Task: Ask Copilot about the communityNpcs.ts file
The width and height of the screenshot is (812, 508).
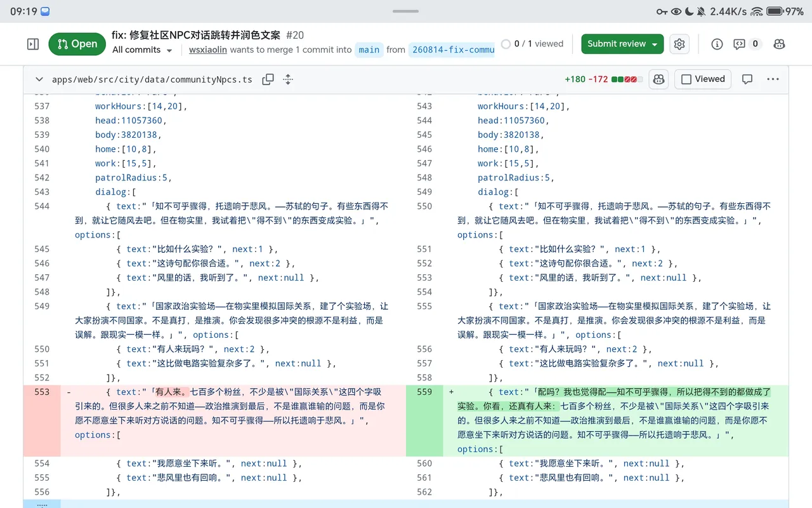Action: [x=659, y=79]
